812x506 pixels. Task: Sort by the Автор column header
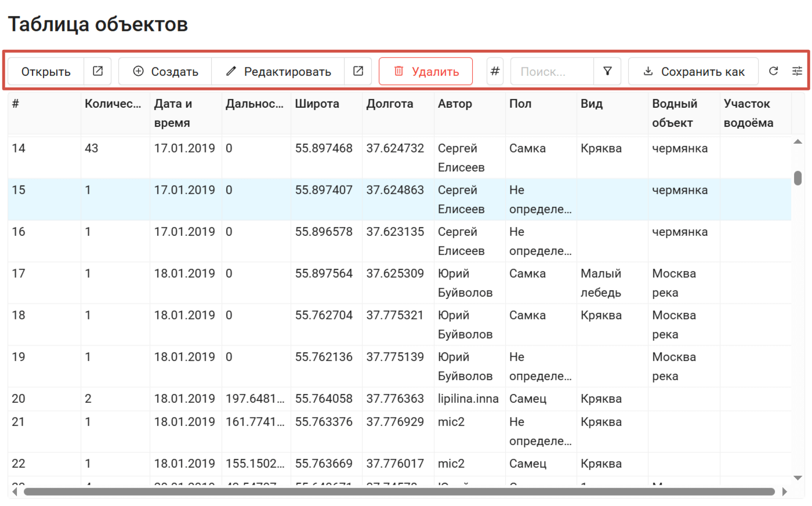tap(455, 104)
